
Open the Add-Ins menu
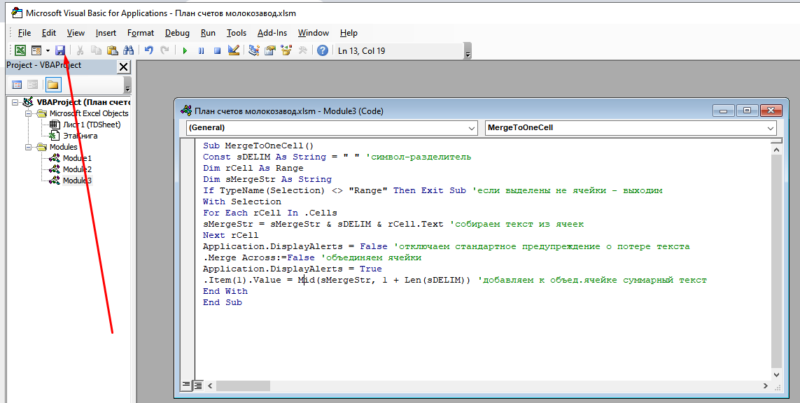(272, 33)
